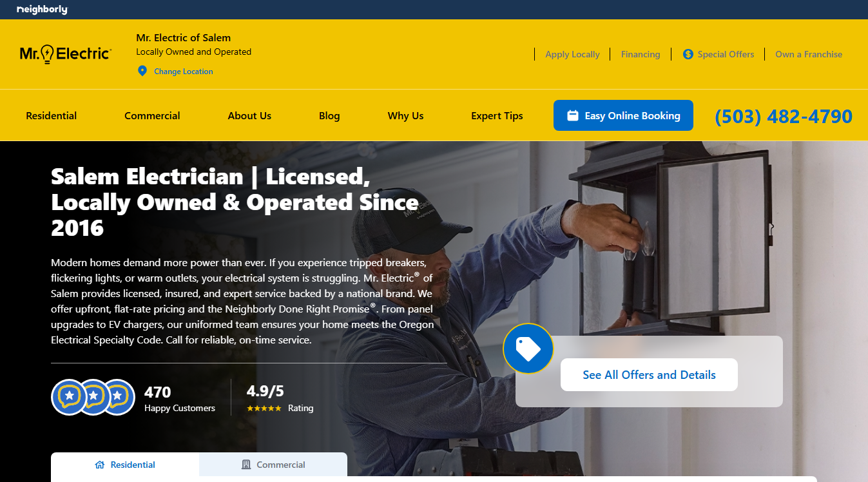868x482 pixels.
Task: Click the five gold rating stars
Action: click(x=264, y=409)
